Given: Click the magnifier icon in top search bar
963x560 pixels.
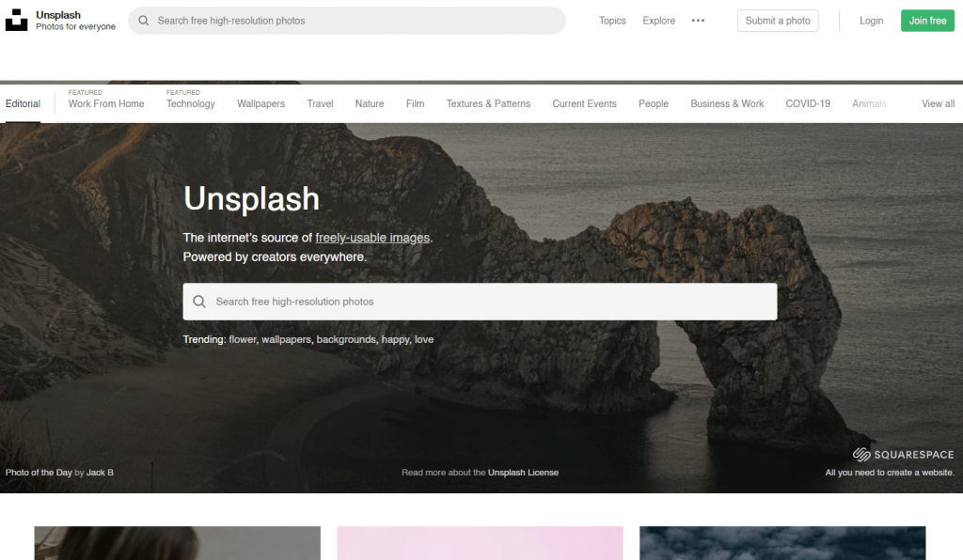Looking at the screenshot, I should click(144, 21).
